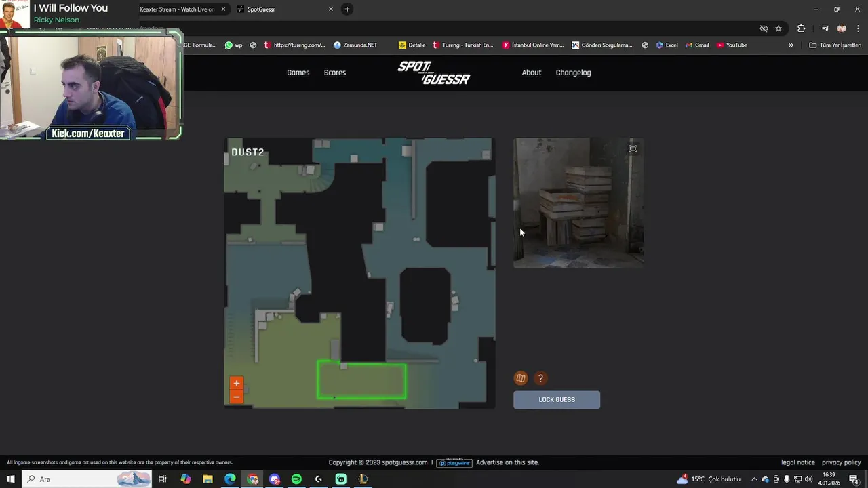Open the League of Legends taskbar icon

coord(363,479)
